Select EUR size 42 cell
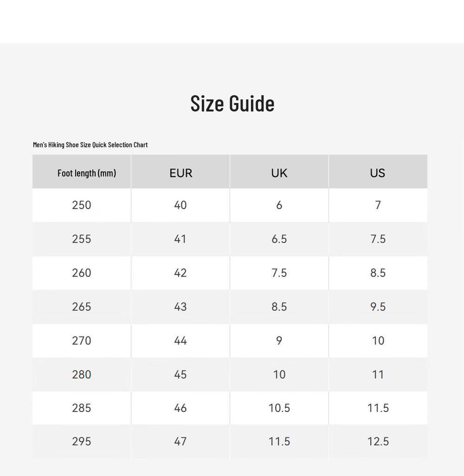 tap(180, 273)
